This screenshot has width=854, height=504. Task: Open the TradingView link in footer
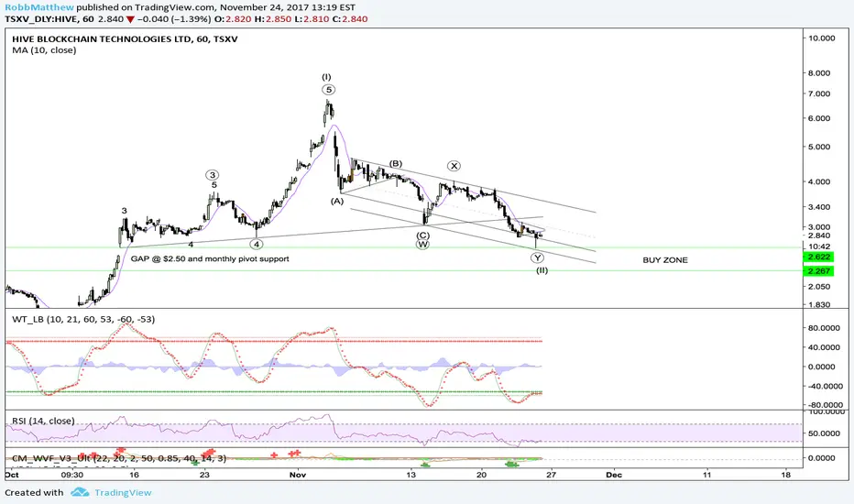pos(123,493)
